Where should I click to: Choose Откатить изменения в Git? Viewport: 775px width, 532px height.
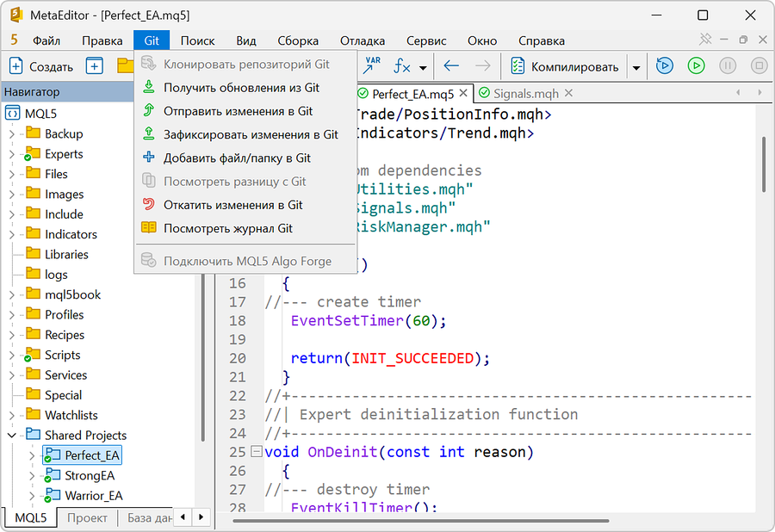[245, 205]
